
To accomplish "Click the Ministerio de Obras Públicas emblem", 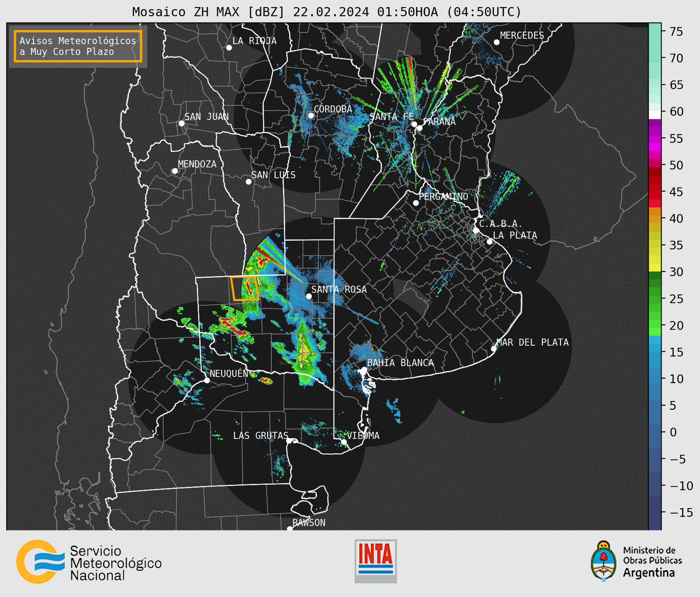I will pos(604,561).
